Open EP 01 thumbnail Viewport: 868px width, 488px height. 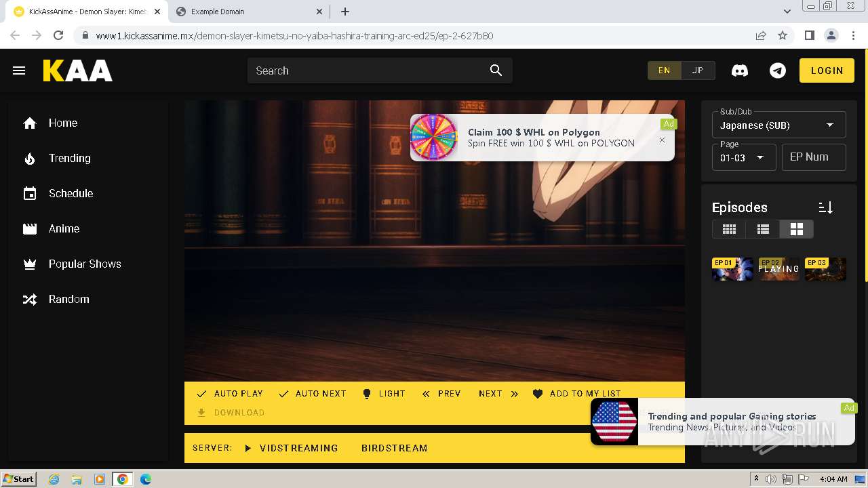click(x=732, y=269)
